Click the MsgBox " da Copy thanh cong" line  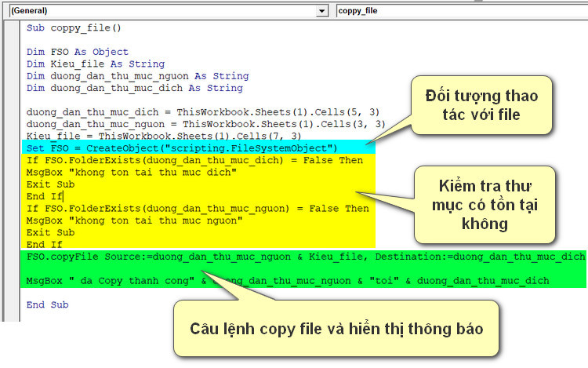(x=288, y=281)
